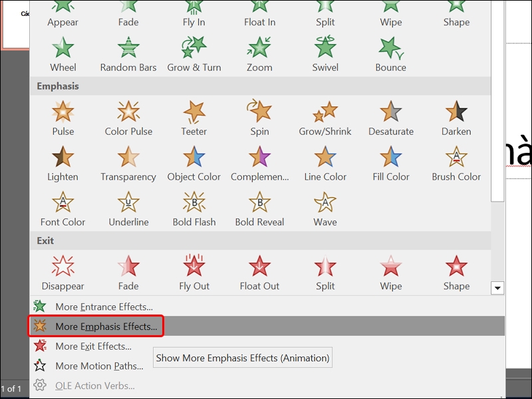Select the Disappear exit effect
This screenshot has height=399, width=532.
pos(63,273)
